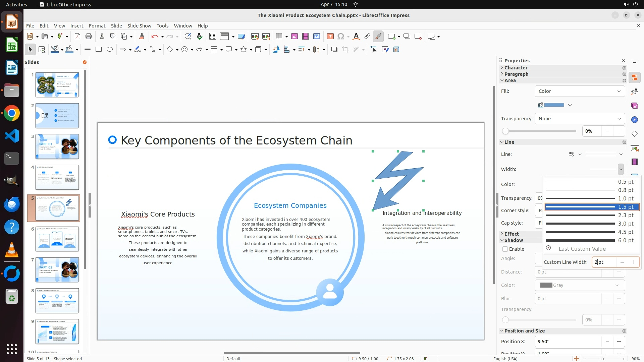Viewport: 644px width, 362px height.
Task: Open the Format menu
Action: pos(97,26)
